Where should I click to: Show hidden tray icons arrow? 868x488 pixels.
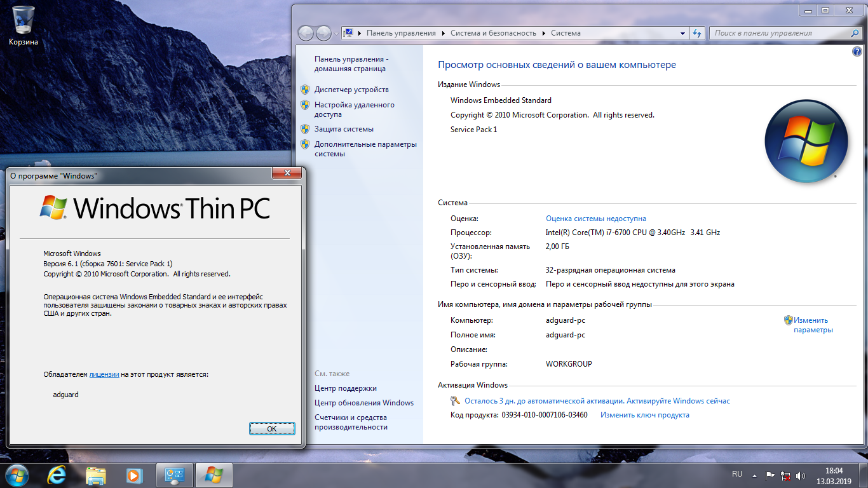(754, 475)
